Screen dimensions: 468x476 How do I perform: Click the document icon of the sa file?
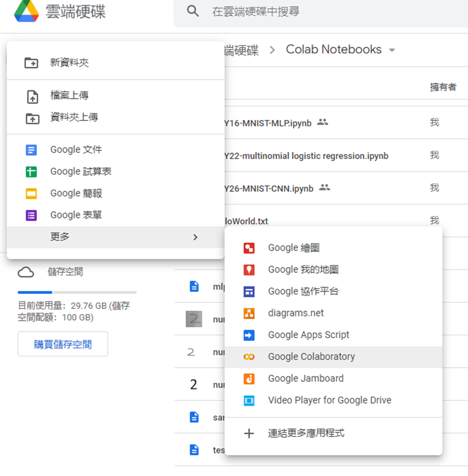194,417
